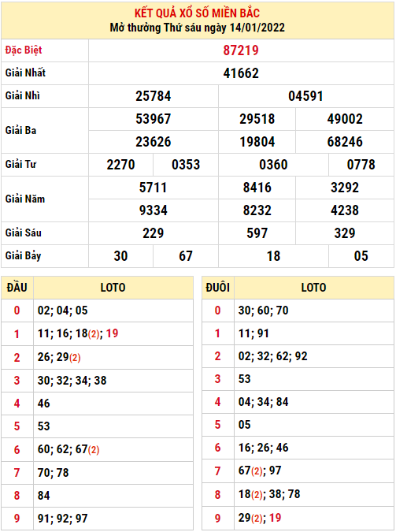
Task: Select the Giải Nhất number 41662
Action: tap(241, 73)
